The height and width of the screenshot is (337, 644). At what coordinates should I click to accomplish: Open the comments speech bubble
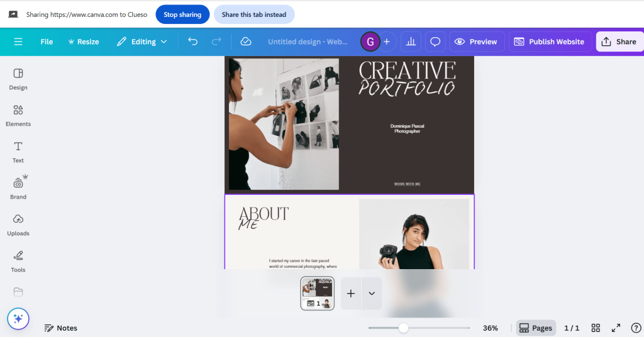pyautogui.click(x=435, y=41)
